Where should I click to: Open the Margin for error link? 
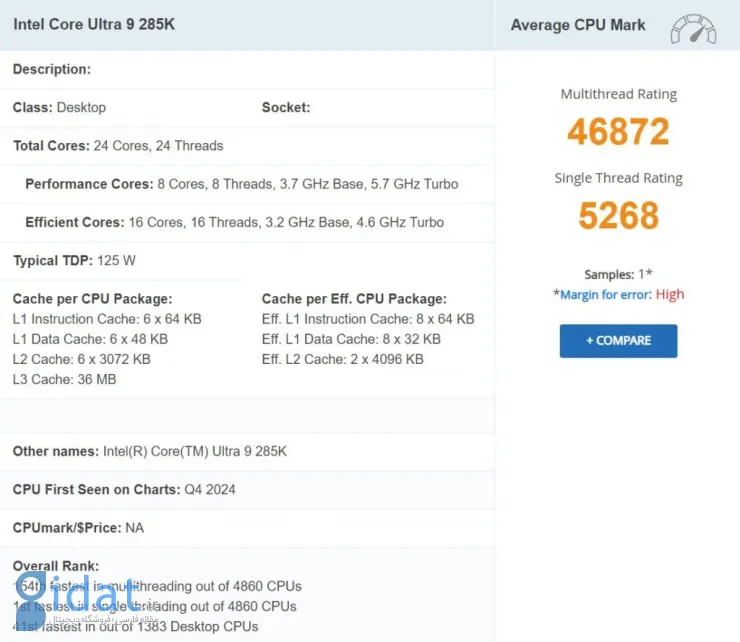tap(605, 295)
